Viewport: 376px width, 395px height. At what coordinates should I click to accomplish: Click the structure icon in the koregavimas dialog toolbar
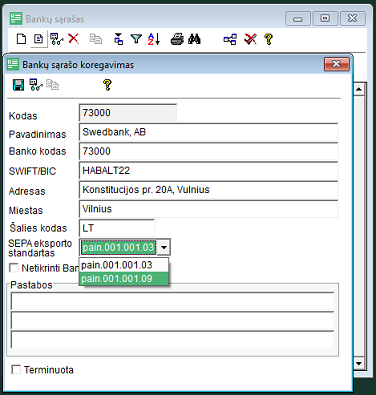36,85
